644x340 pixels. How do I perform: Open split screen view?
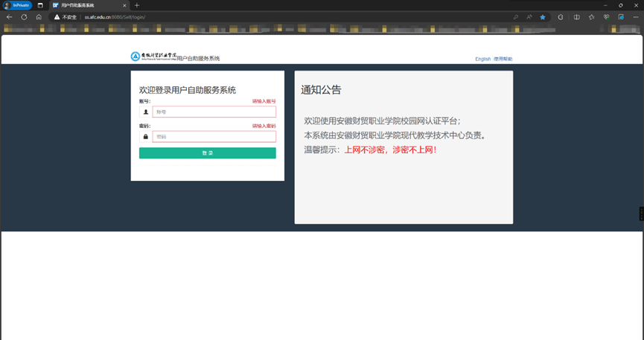[x=576, y=17]
